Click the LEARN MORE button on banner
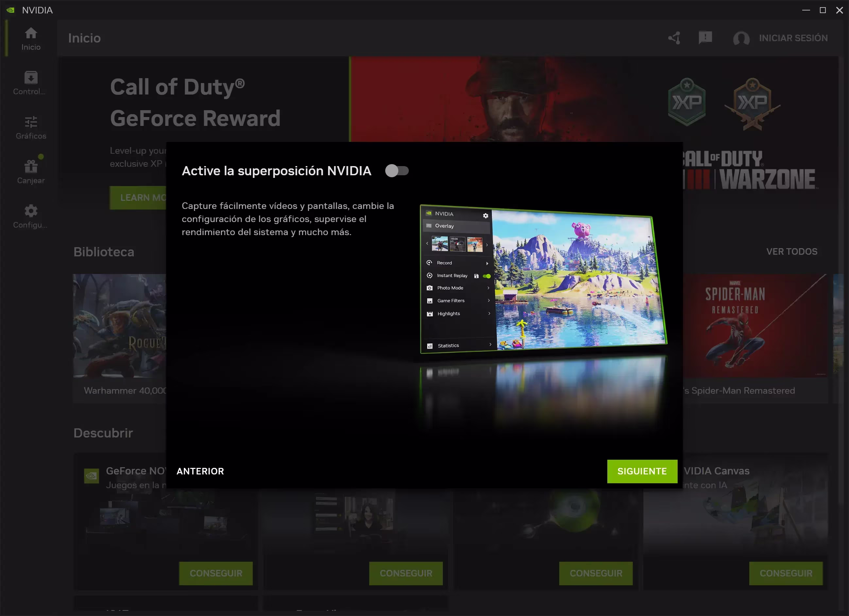The image size is (849, 616). click(138, 197)
